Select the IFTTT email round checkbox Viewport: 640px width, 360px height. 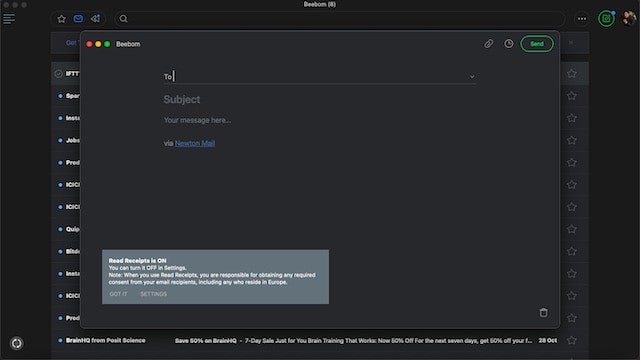pyautogui.click(x=58, y=74)
